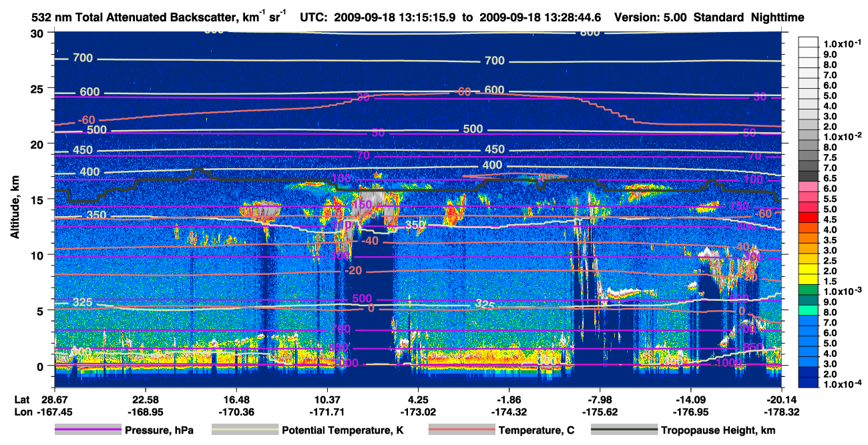The width and height of the screenshot is (868, 445).
Task: Click the orange color bar segment beside 3.5
Action: tap(810, 239)
